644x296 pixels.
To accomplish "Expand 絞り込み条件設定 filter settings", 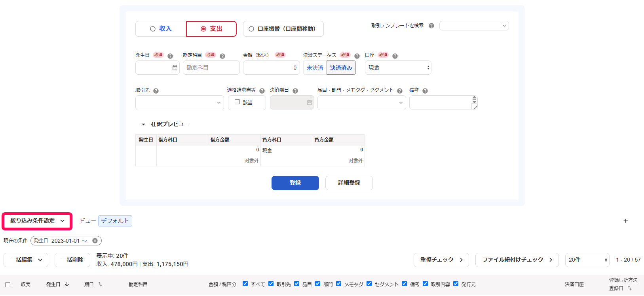I will [x=37, y=221].
